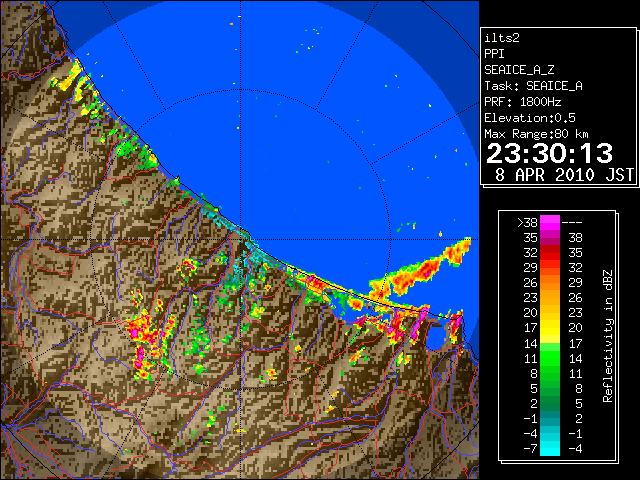Click the '-7' legend label
The height and width of the screenshot is (480, 640).
[530, 449]
